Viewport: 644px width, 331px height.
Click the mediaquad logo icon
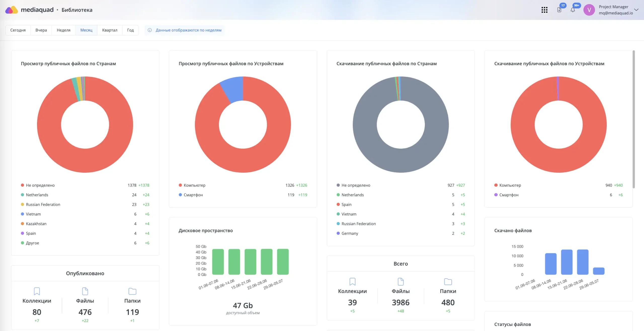click(12, 10)
